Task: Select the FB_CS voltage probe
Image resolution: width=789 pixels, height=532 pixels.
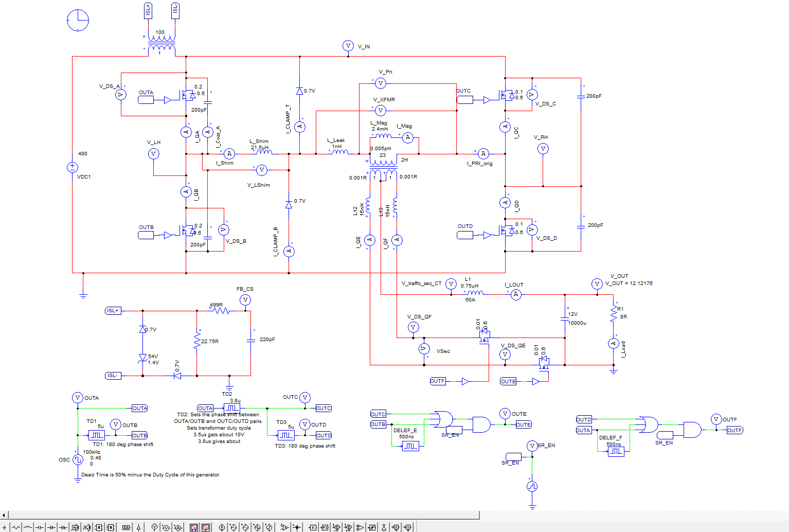Action: (x=245, y=300)
